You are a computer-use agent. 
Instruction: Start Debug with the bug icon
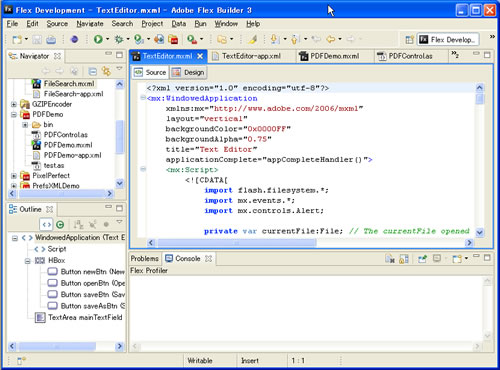pyautogui.click(x=119, y=39)
